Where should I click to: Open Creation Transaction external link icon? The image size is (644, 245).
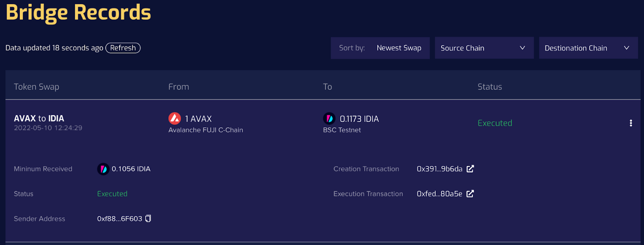click(x=470, y=169)
